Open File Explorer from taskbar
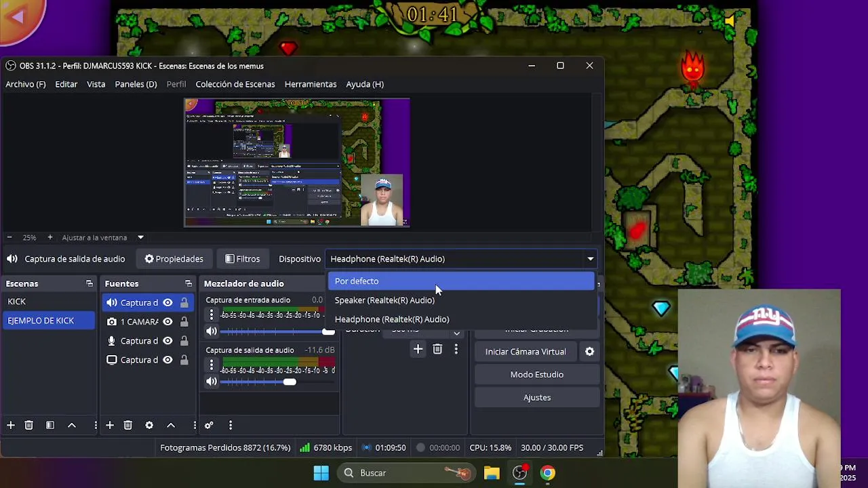Viewport: 868px width, 488px height. coord(492,473)
